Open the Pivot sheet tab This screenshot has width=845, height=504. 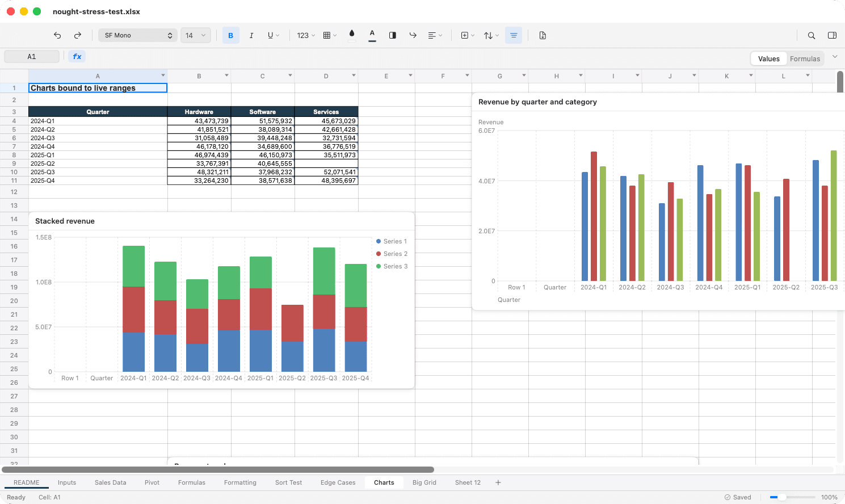(x=152, y=482)
